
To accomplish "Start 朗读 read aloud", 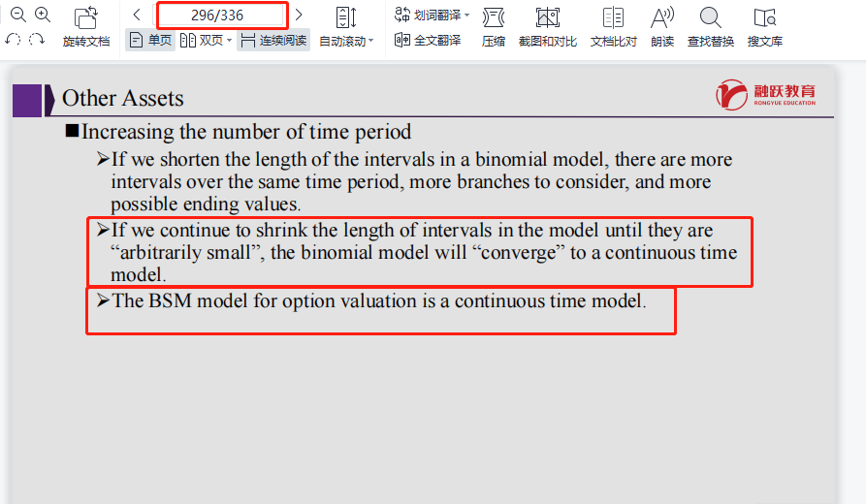I will click(x=662, y=26).
